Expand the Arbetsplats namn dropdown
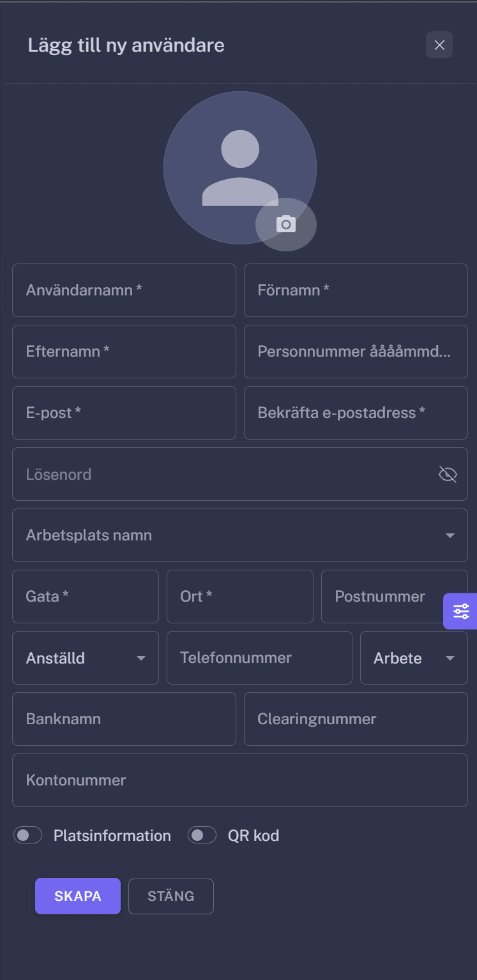This screenshot has height=980, width=477. coord(449,535)
